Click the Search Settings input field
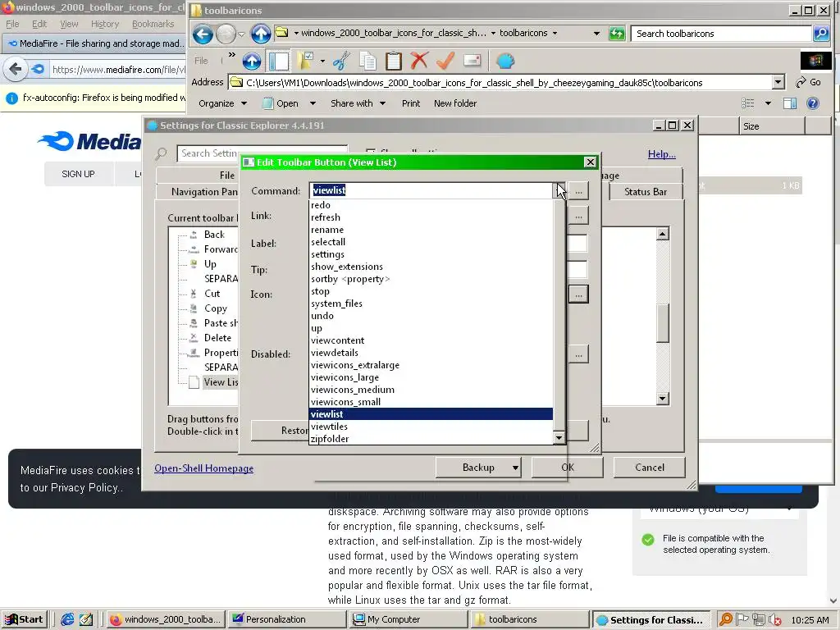 pos(262,153)
